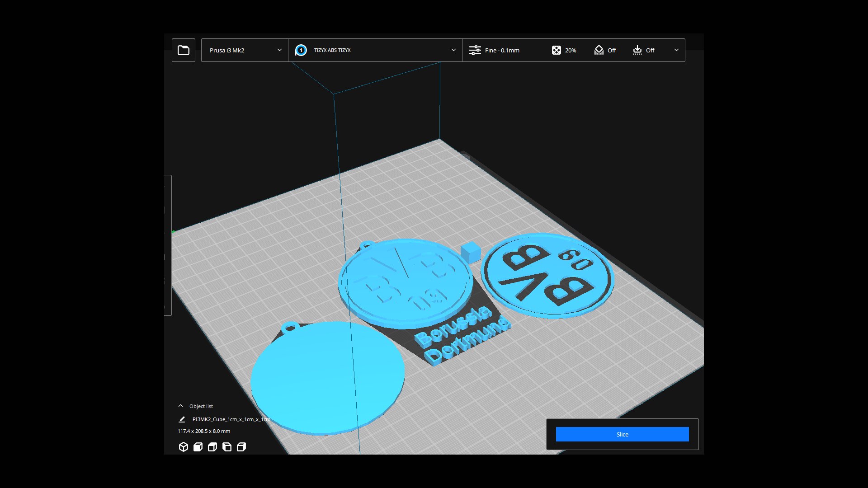Select the PI3MK2_Cube object in list
This screenshot has height=488, width=868.
coord(231,419)
